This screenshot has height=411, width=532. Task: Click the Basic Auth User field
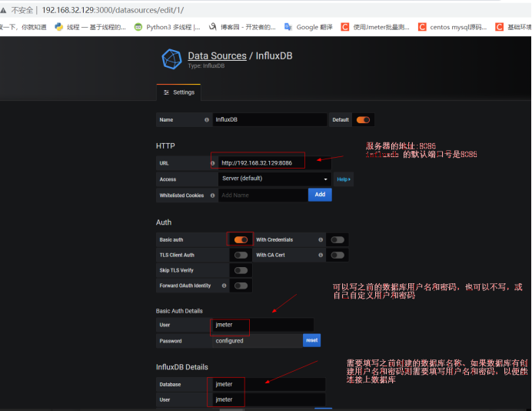263,325
